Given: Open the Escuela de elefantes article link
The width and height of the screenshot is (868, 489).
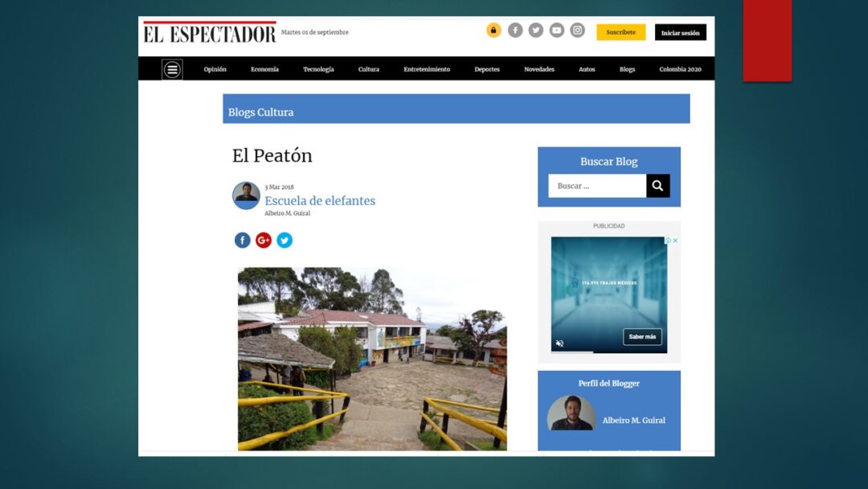Looking at the screenshot, I should (x=320, y=200).
